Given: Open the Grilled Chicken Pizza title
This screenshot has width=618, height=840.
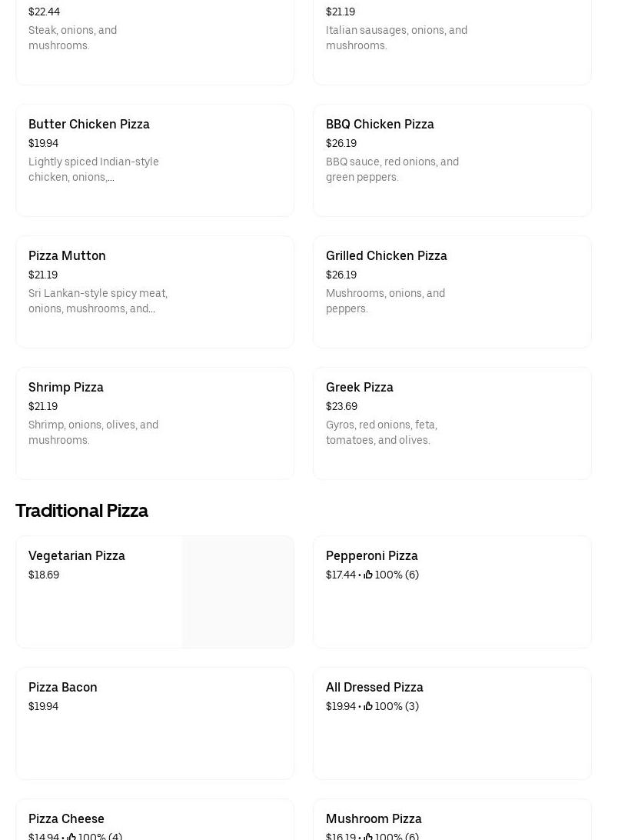Looking at the screenshot, I should click(386, 255).
